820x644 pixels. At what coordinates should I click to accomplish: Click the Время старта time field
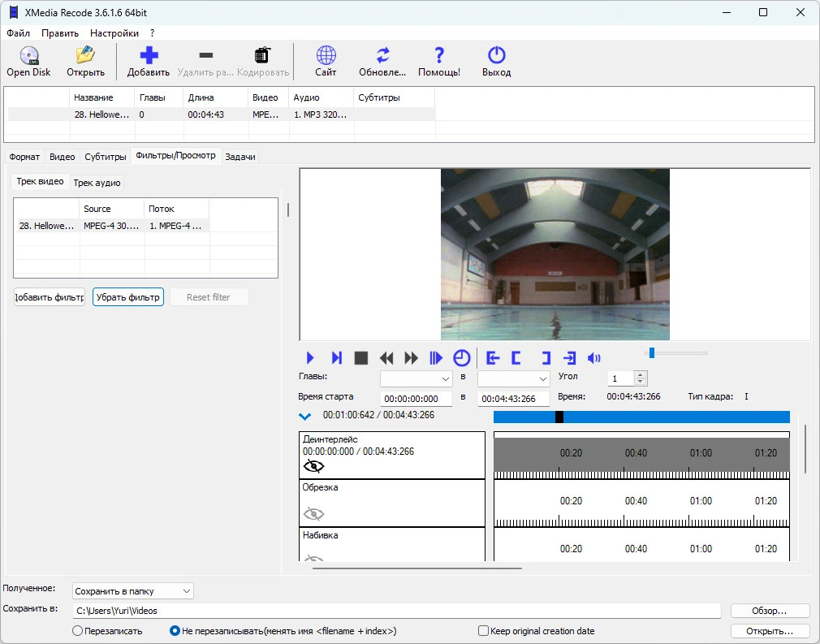(416, 399)
